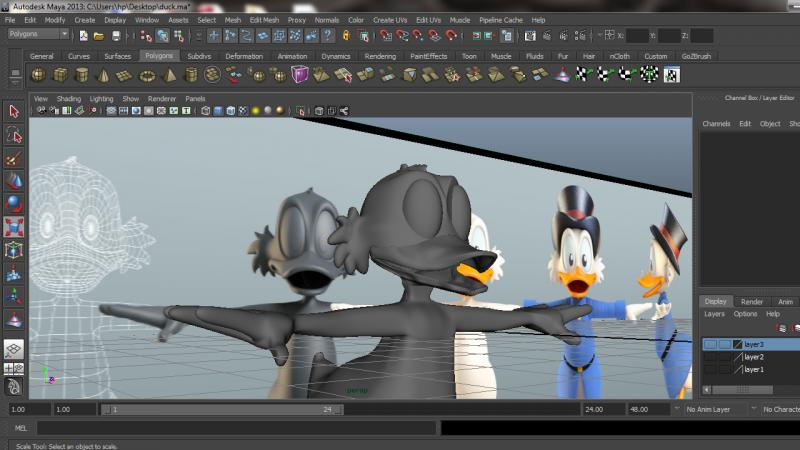Click the single perspective layout icon
The height and width of the screenshot is (450, 800).
(14, 349)
